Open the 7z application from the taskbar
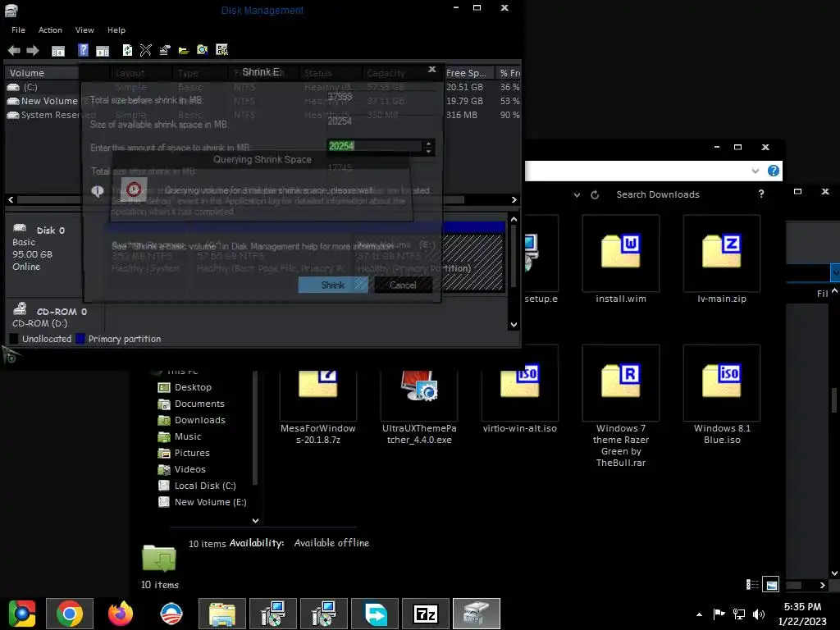Viewport: 840px width, 630px height. (426, 614)
